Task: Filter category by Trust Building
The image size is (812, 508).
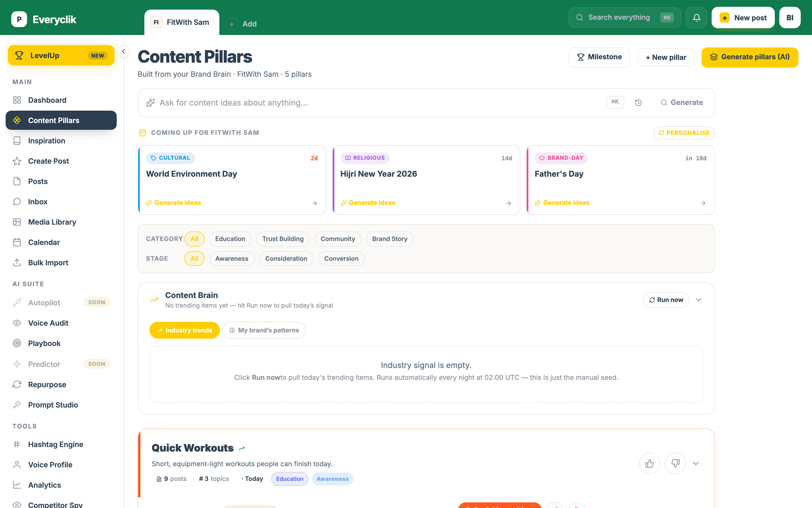Action: tap(283, 239)
